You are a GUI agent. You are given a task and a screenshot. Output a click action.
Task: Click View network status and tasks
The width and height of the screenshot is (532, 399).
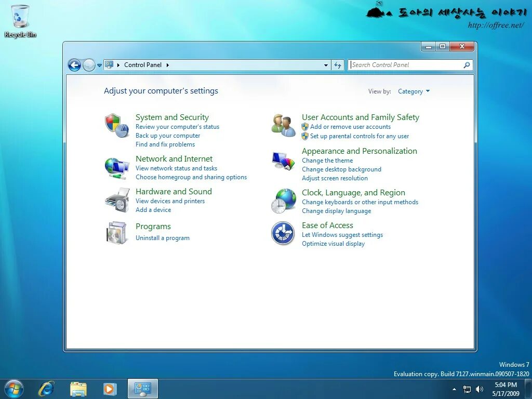click(177, 168)
